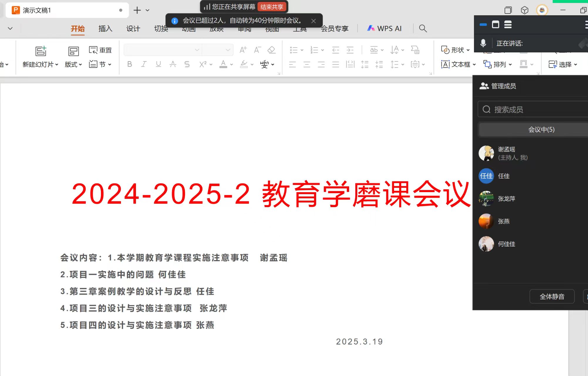Viewport: 588px width, 376px height.
Task: Toggle italic formatting
Action: (x=144, y=64)
